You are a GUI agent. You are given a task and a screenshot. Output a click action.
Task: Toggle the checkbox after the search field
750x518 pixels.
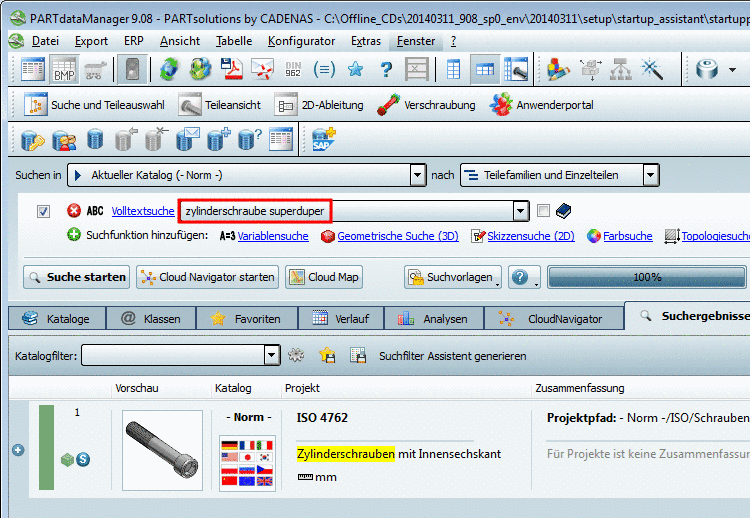pyautogui.click(x=543, y=210)
